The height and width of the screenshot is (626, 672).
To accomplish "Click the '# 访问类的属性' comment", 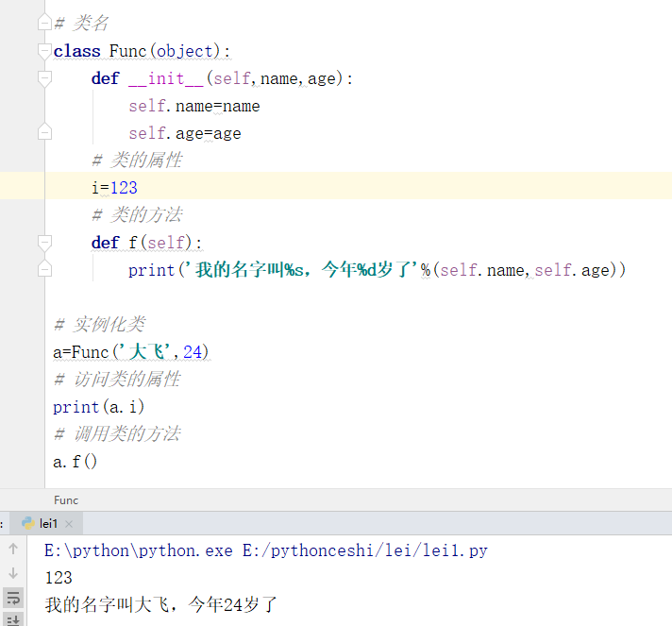I will (117, 379).
